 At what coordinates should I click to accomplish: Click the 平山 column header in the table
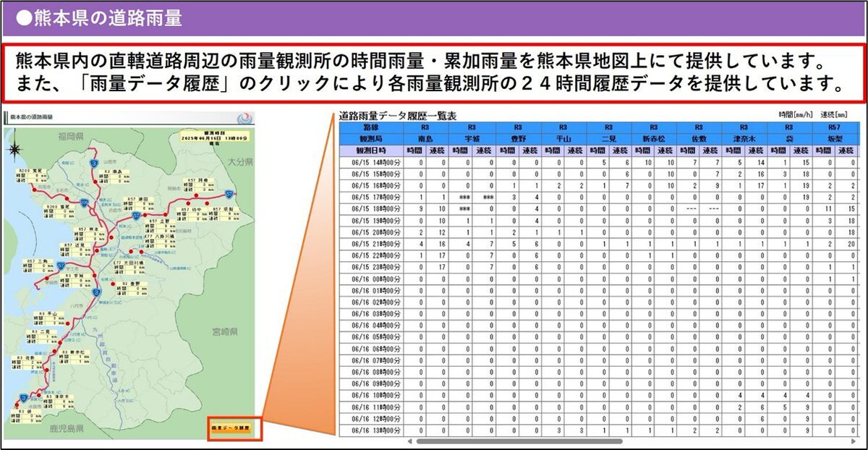[564, 137]
